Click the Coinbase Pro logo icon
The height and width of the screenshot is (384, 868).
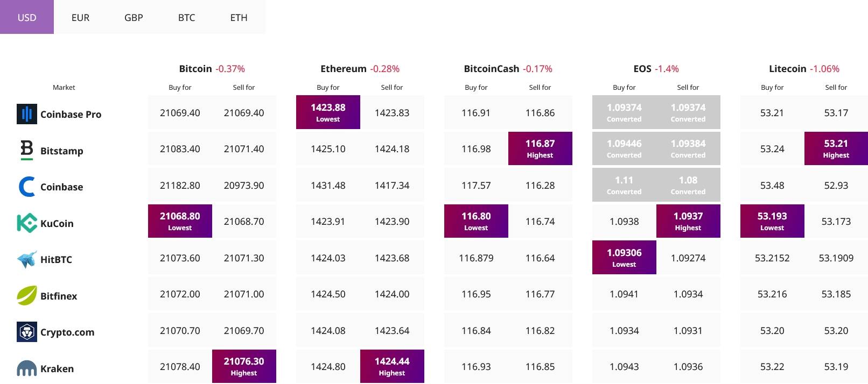[27, 114]
